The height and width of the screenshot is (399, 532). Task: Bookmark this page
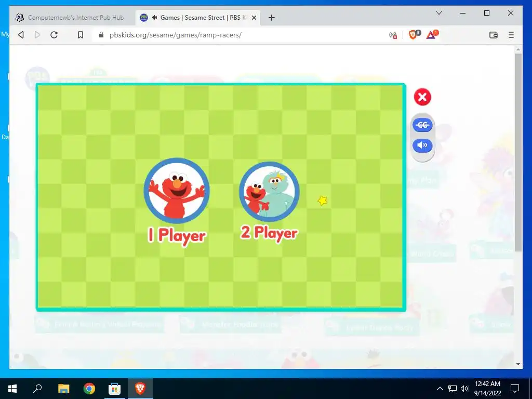(x=81, y=35)
